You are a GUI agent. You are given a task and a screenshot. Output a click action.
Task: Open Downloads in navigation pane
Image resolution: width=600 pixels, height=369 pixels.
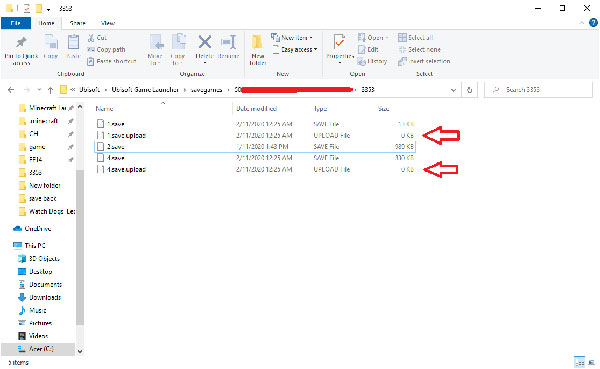39,297
